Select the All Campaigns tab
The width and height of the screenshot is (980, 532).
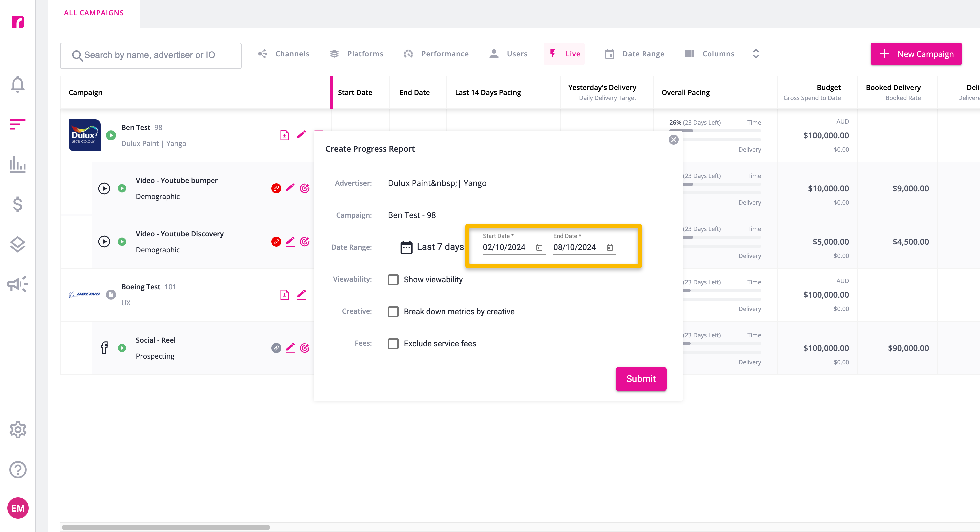pos(94,13)
